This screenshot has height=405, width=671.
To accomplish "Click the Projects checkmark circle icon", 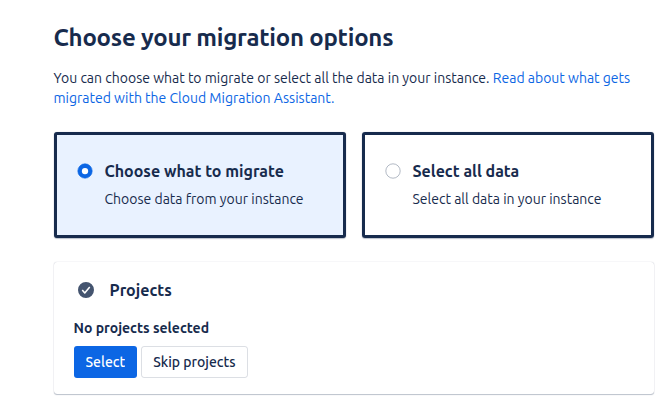I will pyautogui.click(x=86, y=290).
